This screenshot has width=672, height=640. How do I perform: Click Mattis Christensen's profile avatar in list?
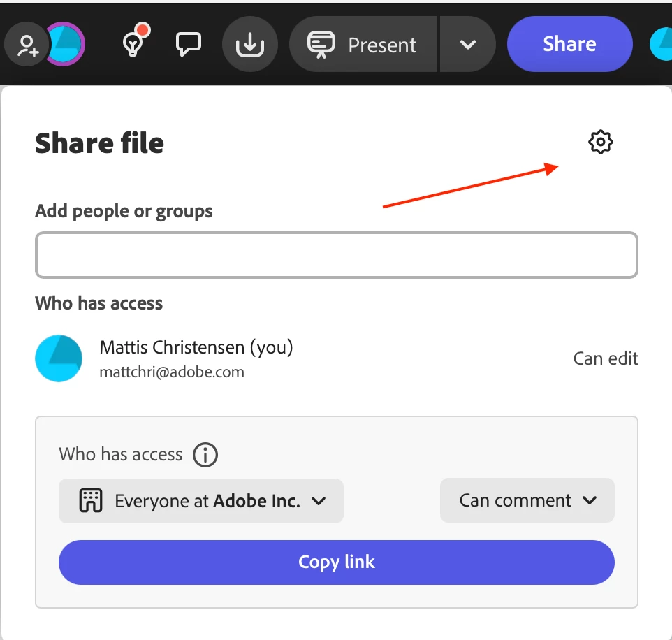tap(59, 358)
